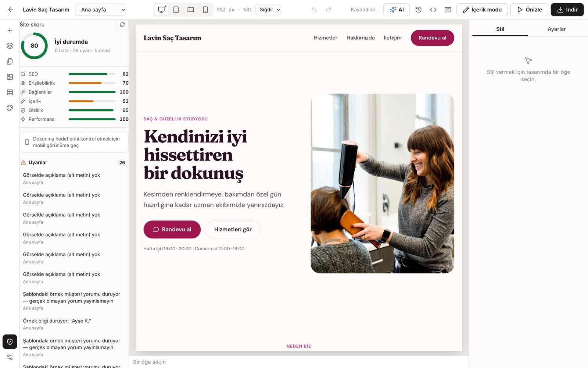This screenshot has height=368, width=588.
Task: Open keyboard shortcuts icon
Action: 448,10
